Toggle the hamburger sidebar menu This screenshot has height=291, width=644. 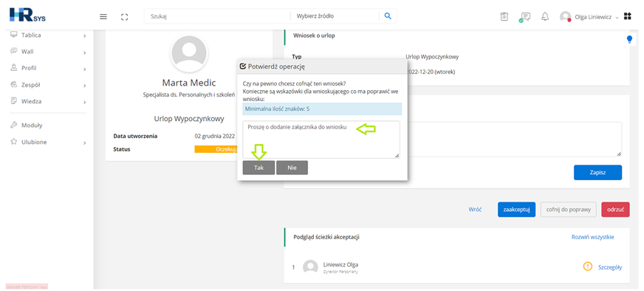click(103, 16)
